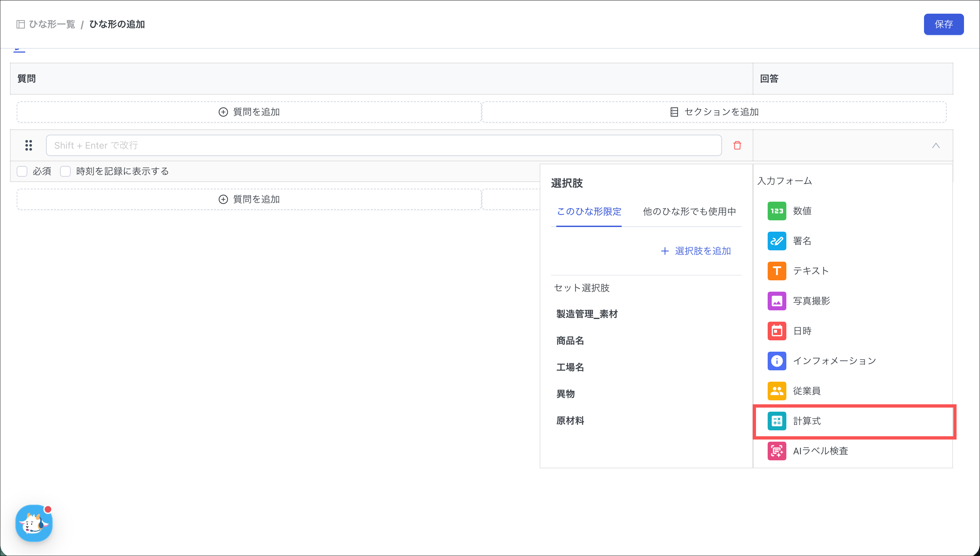This screenshot has width=980, height=556.
Task: Grab the question drag handle
Action: (29, 145)
